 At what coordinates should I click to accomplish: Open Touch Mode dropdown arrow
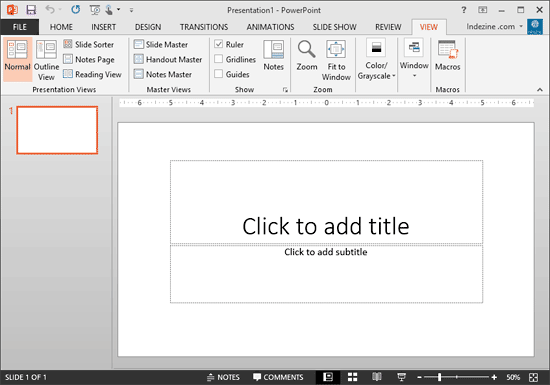coord(119,10)
